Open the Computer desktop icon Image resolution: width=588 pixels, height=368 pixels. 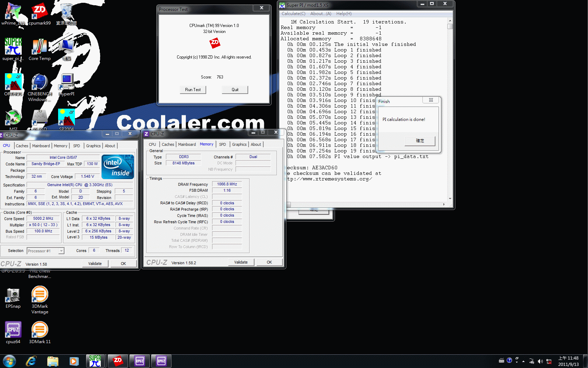coord(66,49)
